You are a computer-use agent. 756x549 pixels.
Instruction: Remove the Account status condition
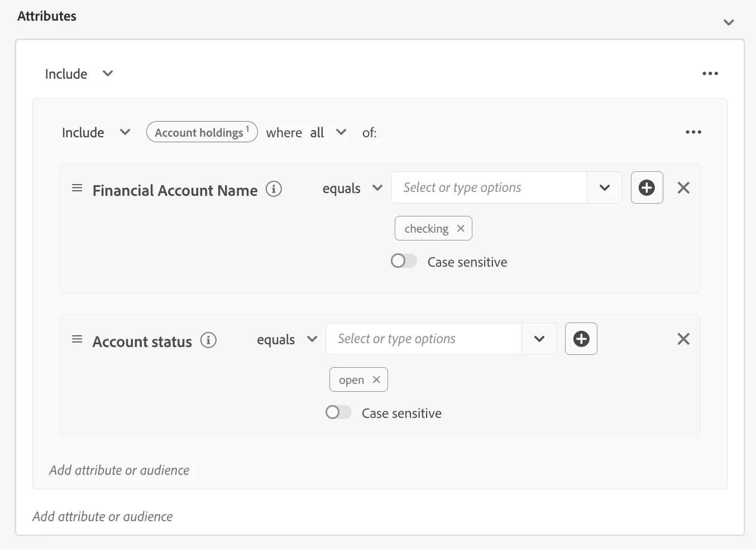[683, 339]
